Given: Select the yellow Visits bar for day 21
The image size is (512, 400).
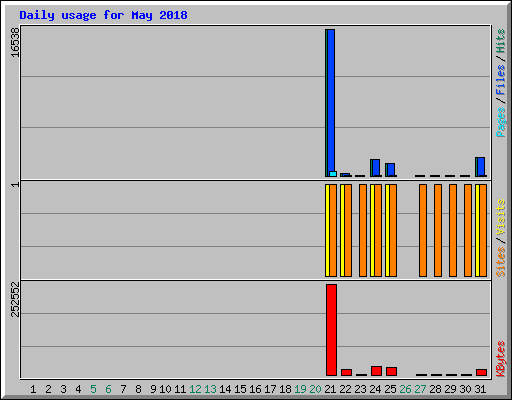Looking at the screenshot, I should point(327,230).
